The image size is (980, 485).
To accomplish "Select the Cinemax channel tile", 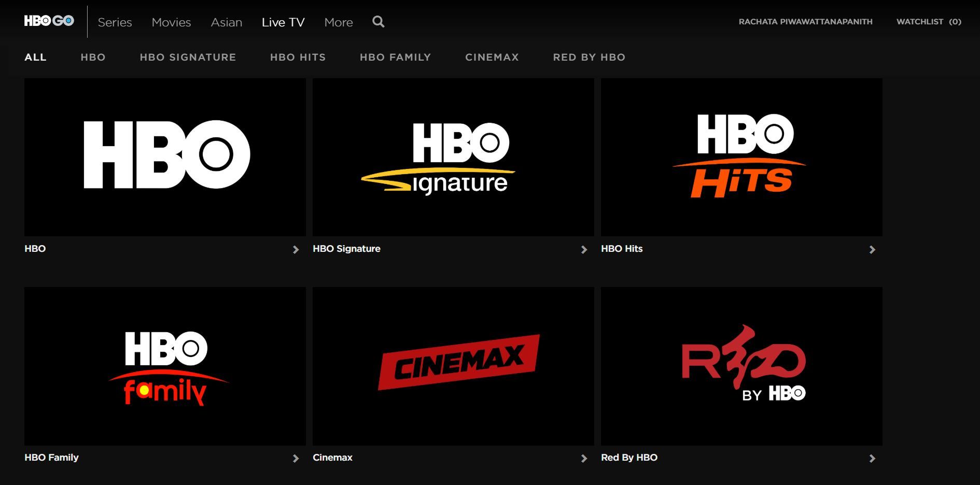I will [x=453, y=365].
